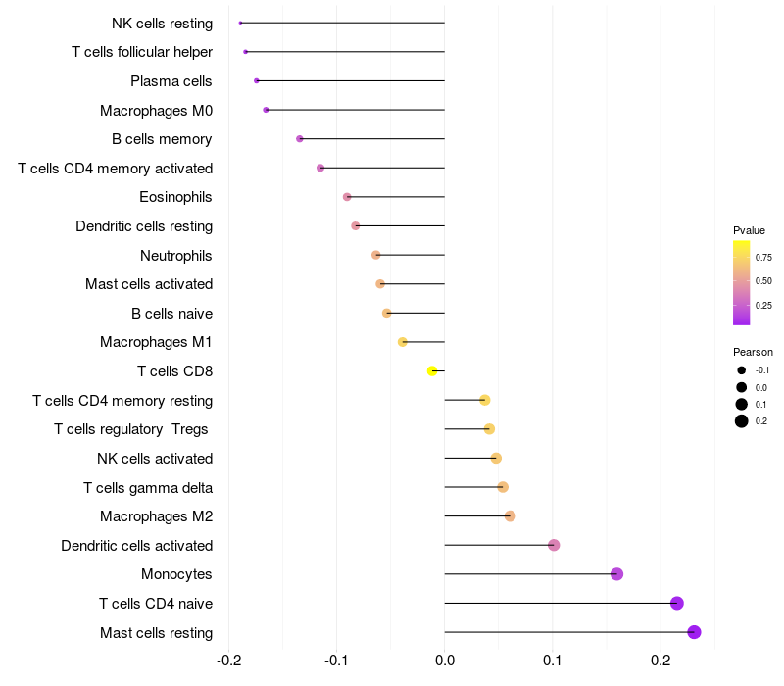Click the Pvalue color gradient bar
Viewport: 784px width, 686px height.
coord(741,281)
